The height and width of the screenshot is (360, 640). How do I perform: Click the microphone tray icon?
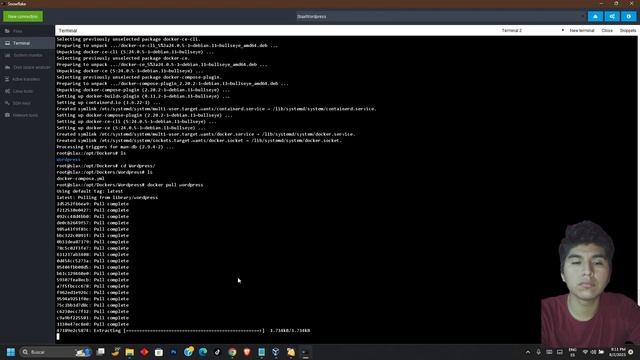pos(538,352)
